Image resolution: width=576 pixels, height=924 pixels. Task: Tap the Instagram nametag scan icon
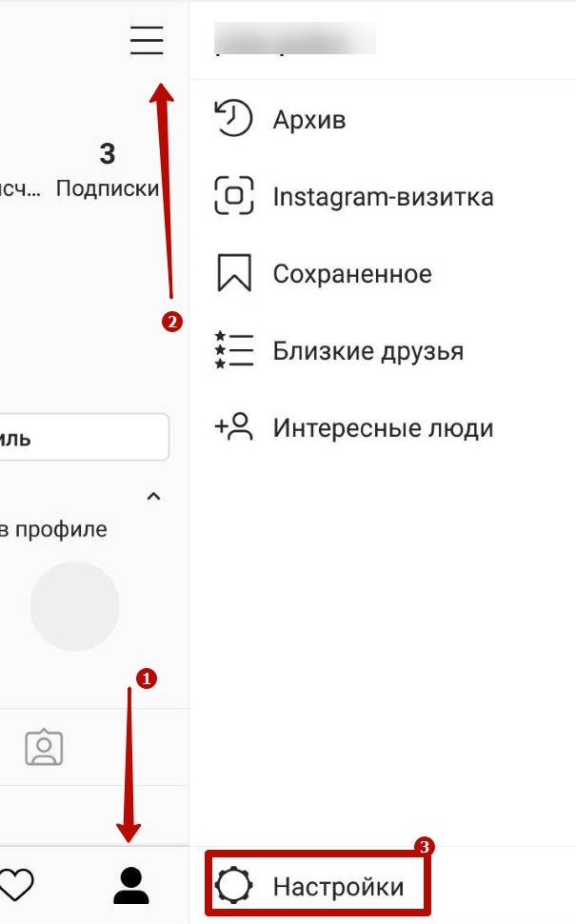[x=233, y=195]
